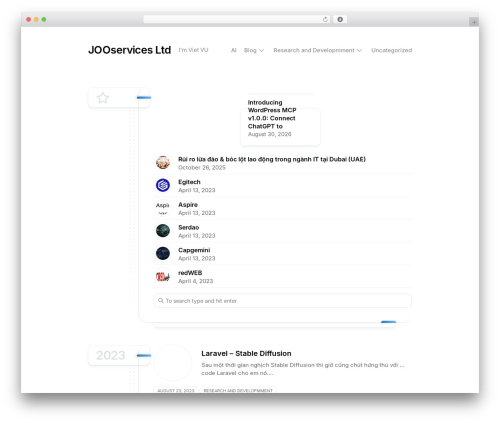Viewport: 500px width, 423px height.
Task: Open the Laravel – Stable Diffusion post
Action: coord(246,353)
